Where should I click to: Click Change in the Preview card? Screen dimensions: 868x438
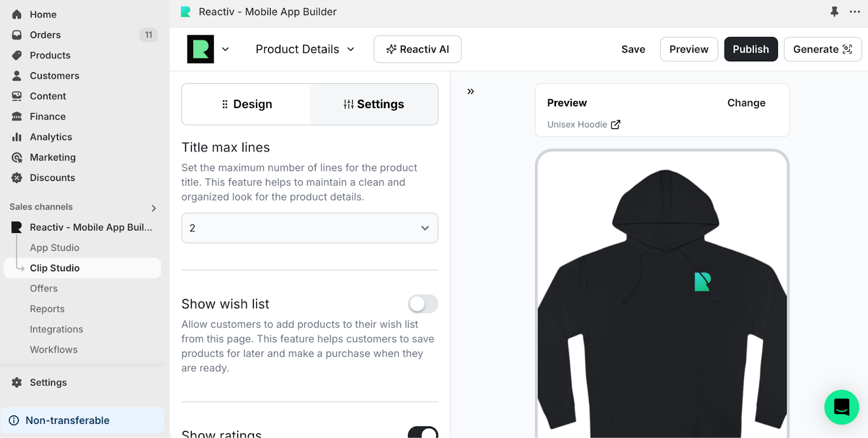click(746, 103)
